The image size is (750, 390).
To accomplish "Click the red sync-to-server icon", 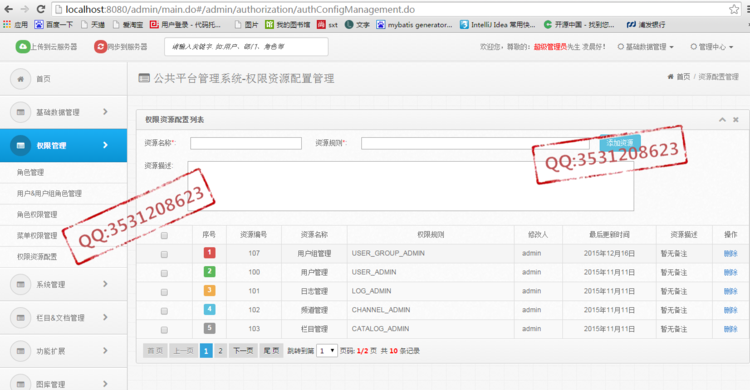I will [100, 46].
